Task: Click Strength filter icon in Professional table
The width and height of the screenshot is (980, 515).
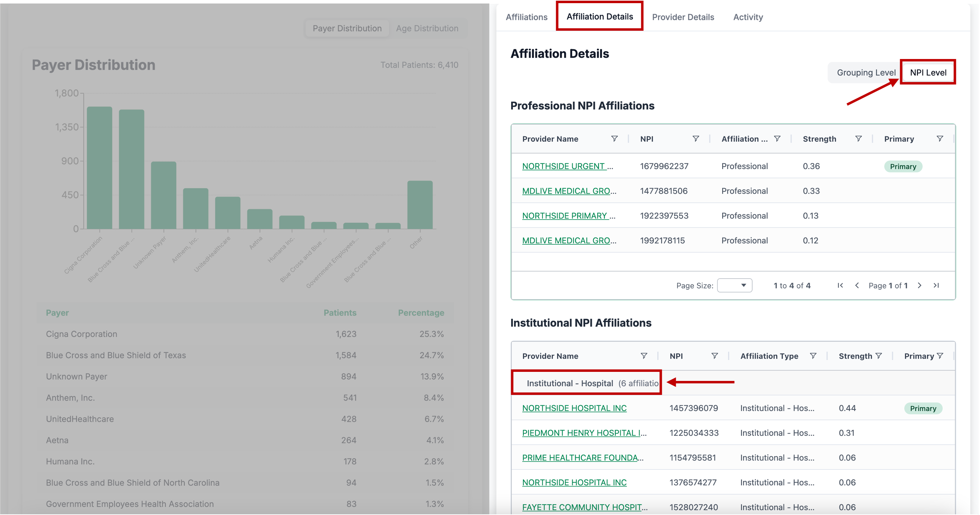Action: (x=858, y=139)
